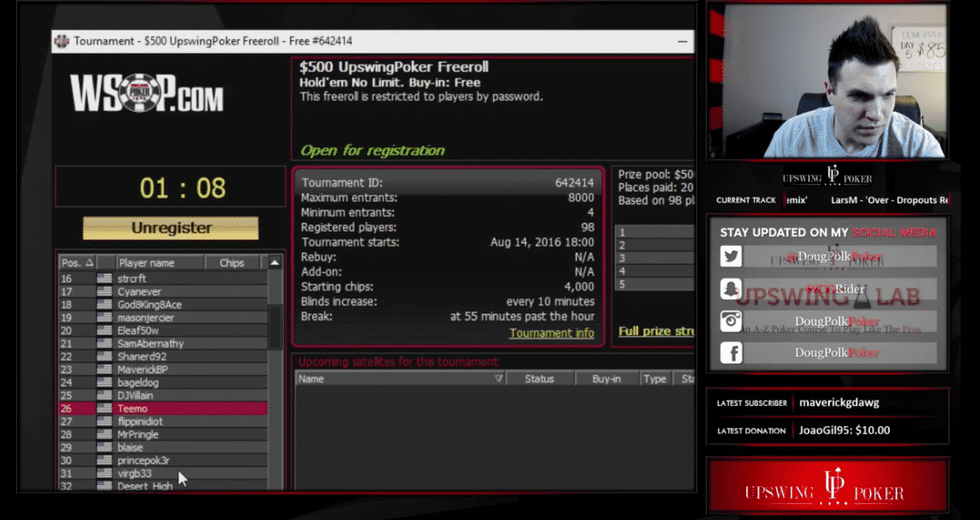Click latest subscriber maverickgdawg
The image size is (980, 520).
click(839, 403)
